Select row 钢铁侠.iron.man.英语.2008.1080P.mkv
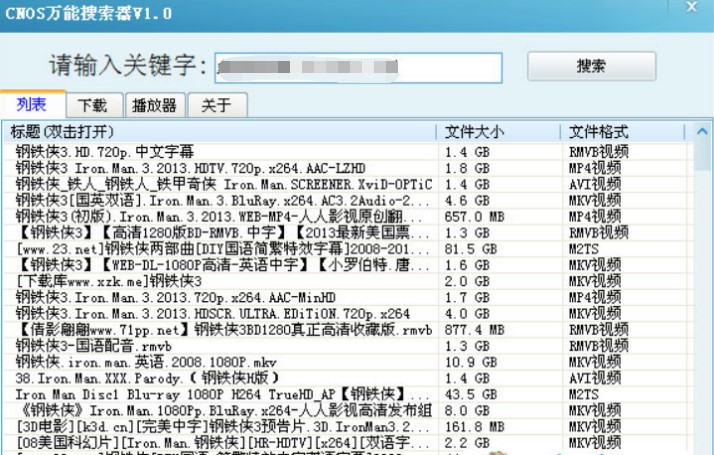This screenshot has height=455, width=714. click(348, 362)
